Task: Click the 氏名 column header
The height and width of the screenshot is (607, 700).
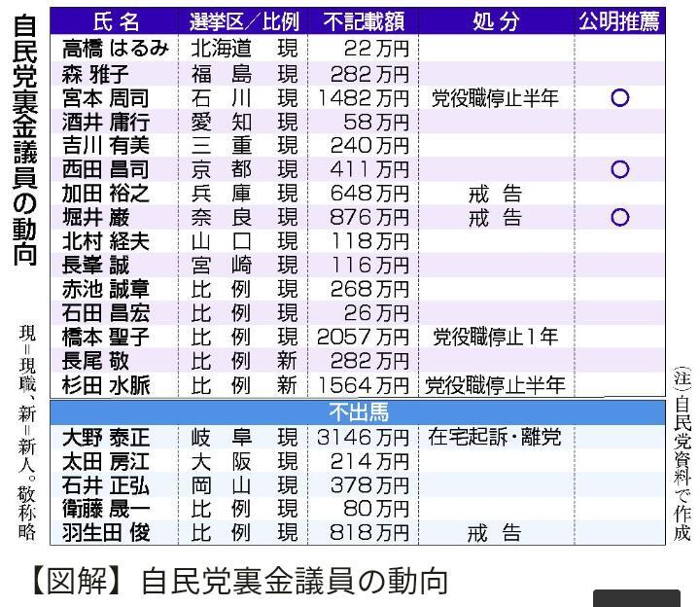Action: point(116,21)
